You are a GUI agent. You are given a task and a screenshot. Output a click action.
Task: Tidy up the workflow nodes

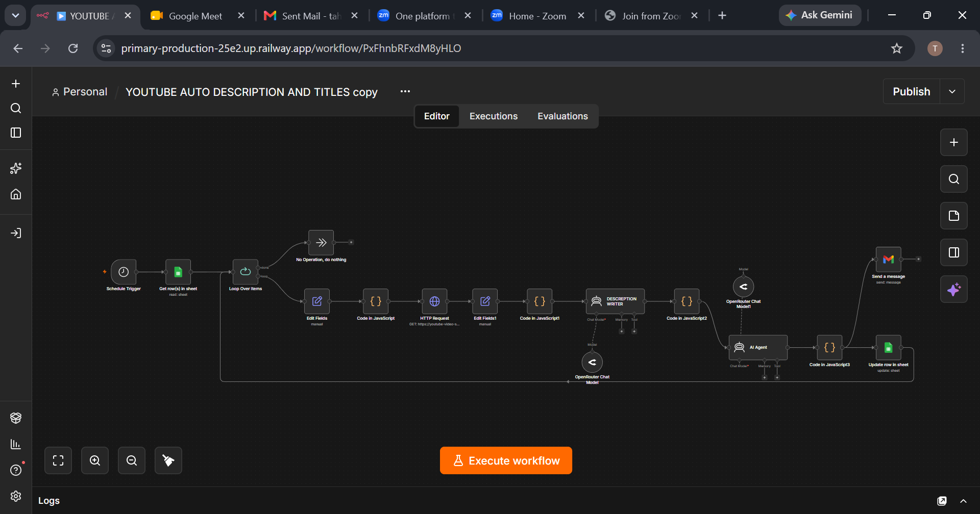168,460
